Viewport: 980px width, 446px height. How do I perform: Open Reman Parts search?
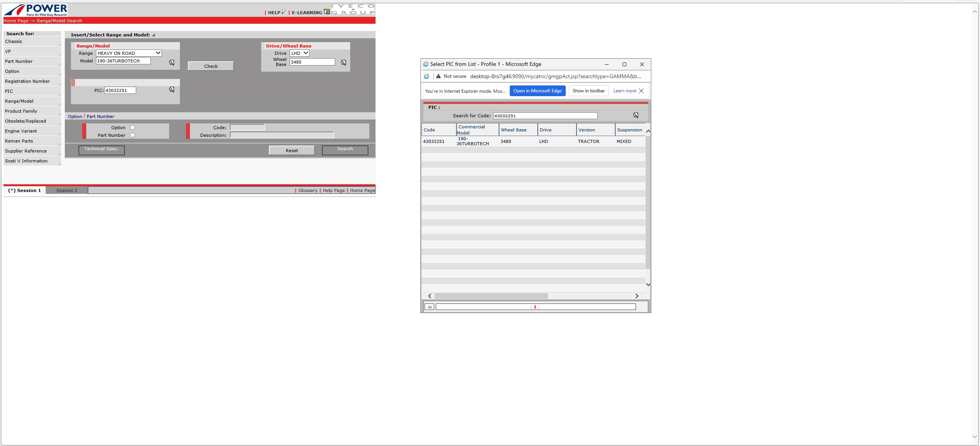tap(32, 141)
